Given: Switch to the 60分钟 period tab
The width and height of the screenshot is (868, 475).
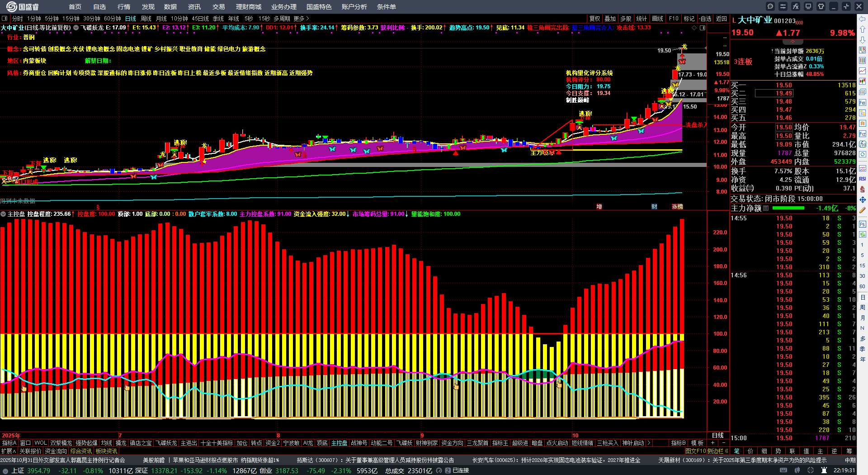Looking at the screenshot, I should (x=113, y=19).
